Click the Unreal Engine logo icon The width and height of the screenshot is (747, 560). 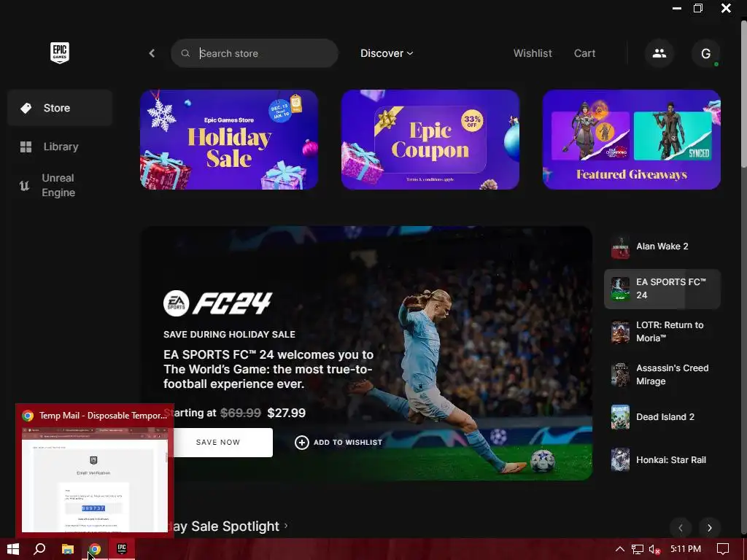pyautogui.click(x=24, y=185)
